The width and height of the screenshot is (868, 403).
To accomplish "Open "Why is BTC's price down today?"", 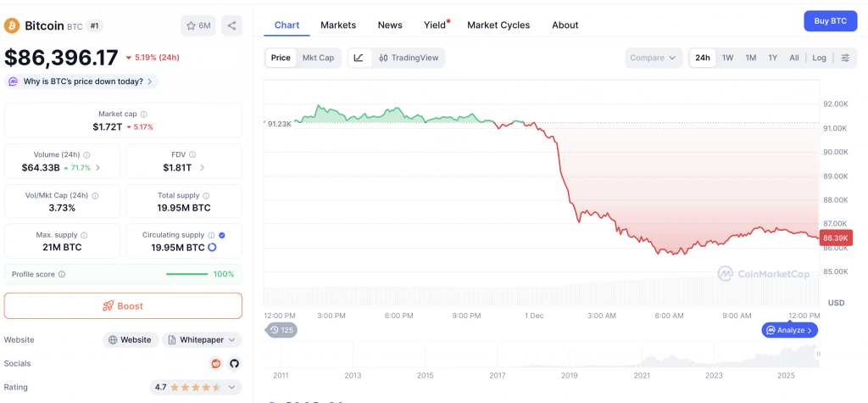I will [82, 81].
